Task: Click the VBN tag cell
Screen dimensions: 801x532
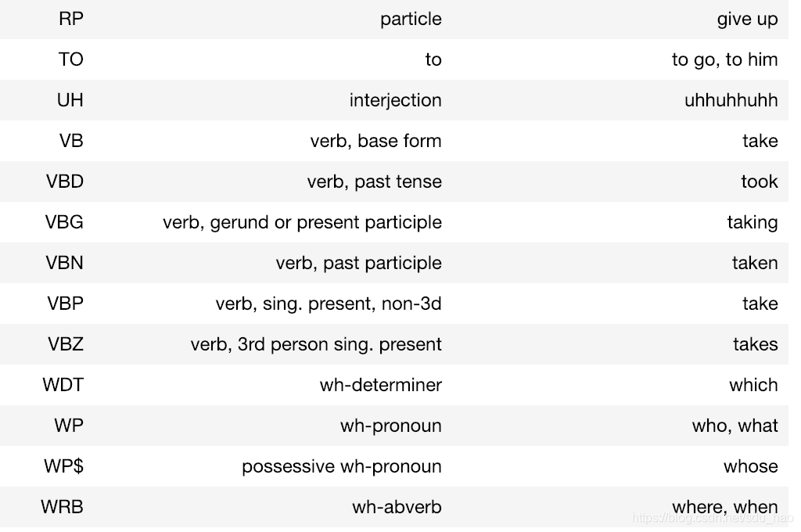Action: (x=64, y=263)
